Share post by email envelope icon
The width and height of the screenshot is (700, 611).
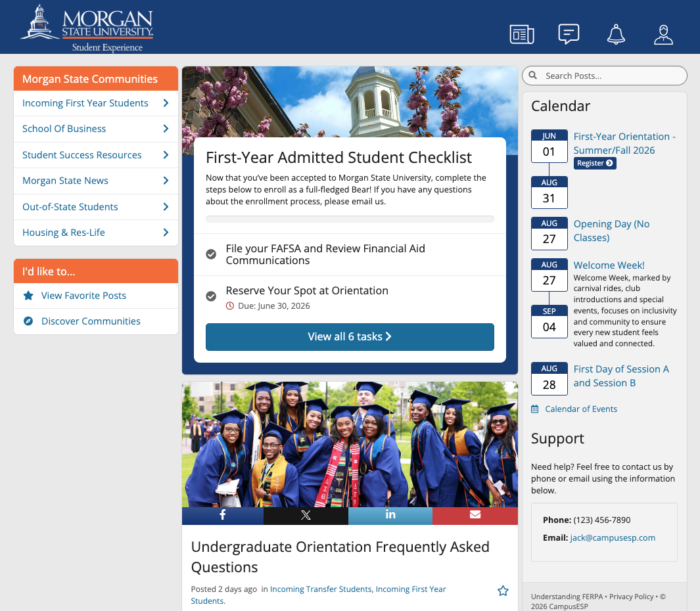475,515
